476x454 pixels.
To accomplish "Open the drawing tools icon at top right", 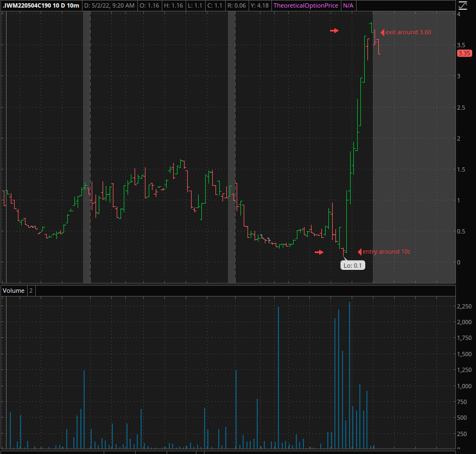I will point(463,5).
